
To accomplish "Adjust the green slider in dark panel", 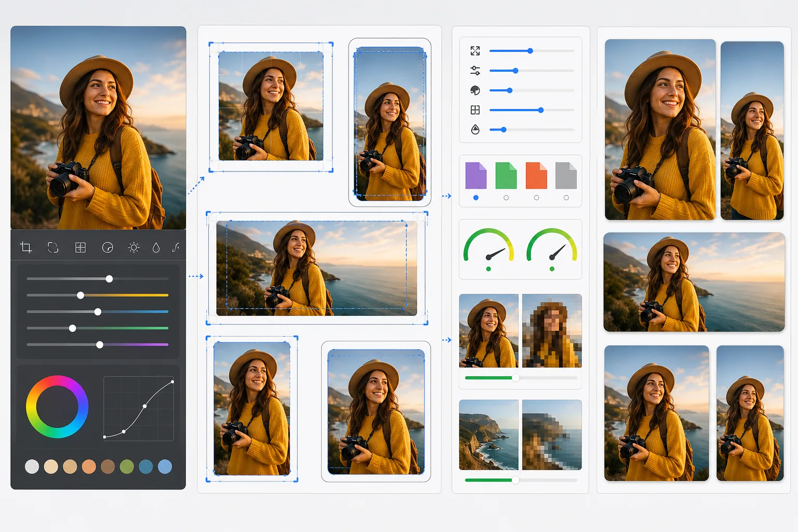I will click(98, 328).
